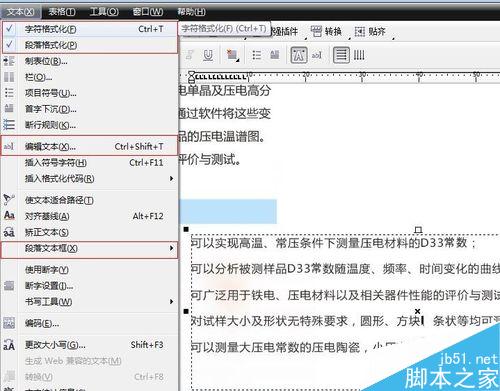
Task: Toggle 段落格式化(P) checkmark item
Action: [x=90, y=45]
